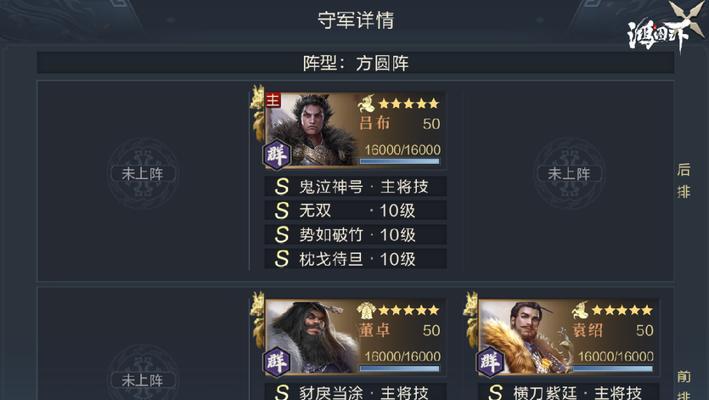Select the 枕戈待旦 skill row
This screenshot has width=709, height=400.
[355, 259]
